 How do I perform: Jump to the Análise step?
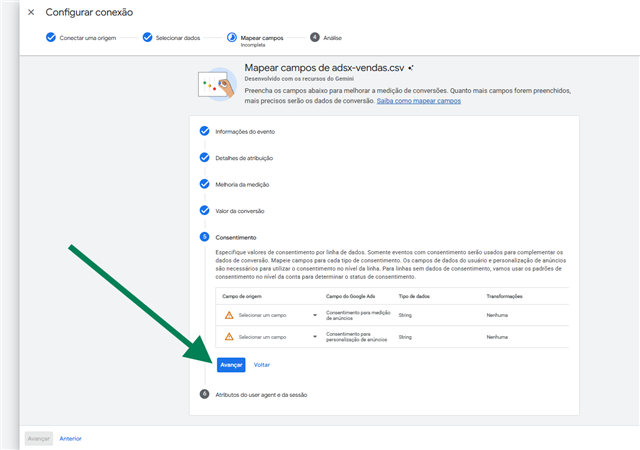[332, 38]
